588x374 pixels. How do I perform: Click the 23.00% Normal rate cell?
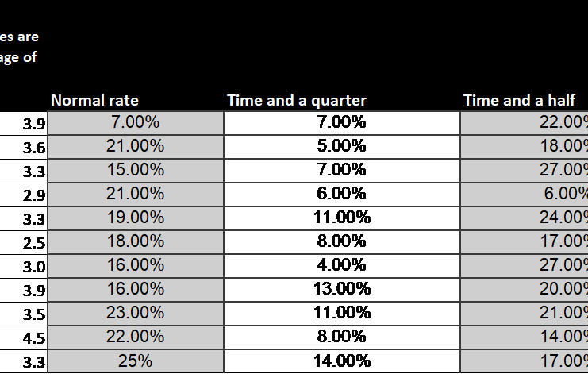pos(136,314)
